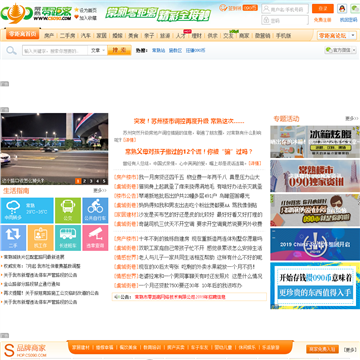The width and height of the screenshot is (360, 360).
Task: Click the 常熟站 hot search link
Action: pos(158,51)
